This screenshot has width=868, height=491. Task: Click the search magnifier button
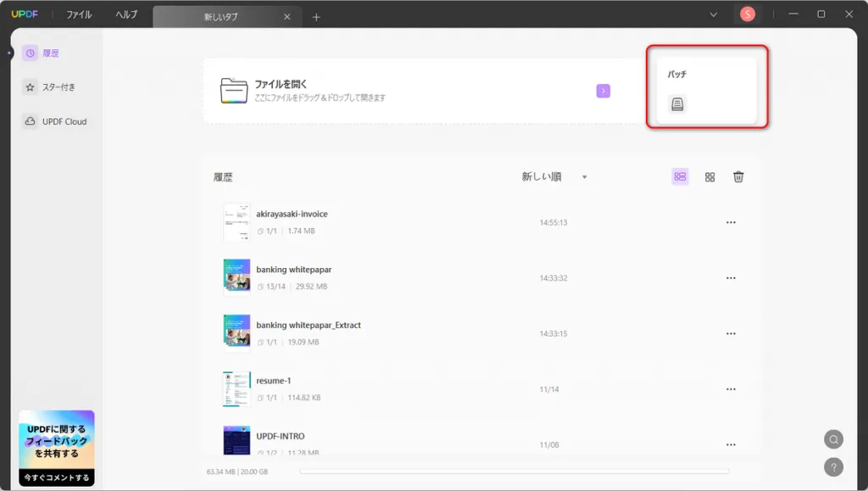click(833, 439)
